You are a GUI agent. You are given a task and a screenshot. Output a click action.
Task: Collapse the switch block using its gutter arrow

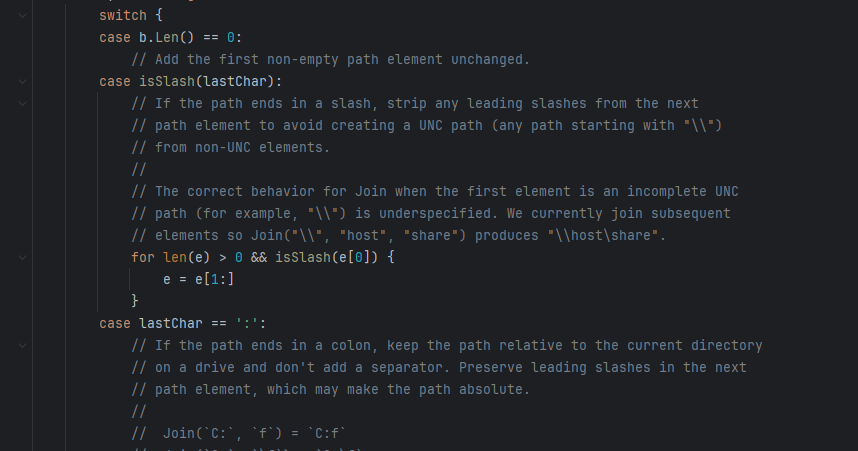pos(22,15)
